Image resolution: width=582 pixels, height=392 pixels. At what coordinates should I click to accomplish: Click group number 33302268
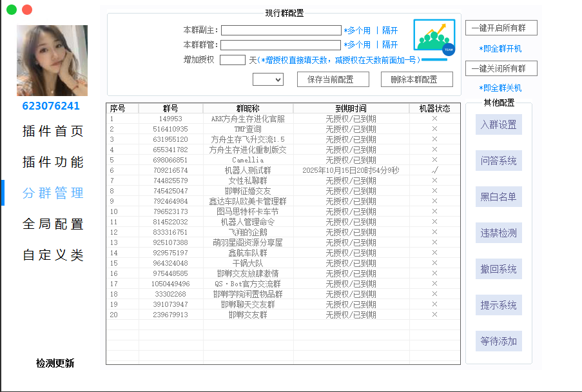click(x=170, y=294)
